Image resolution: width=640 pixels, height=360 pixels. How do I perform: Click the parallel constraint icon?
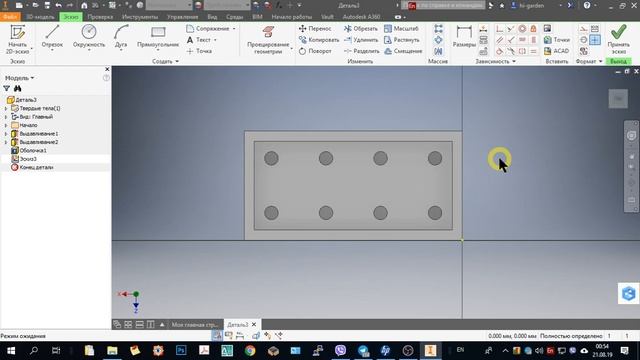pyautogui.click(x=500, y=40)
